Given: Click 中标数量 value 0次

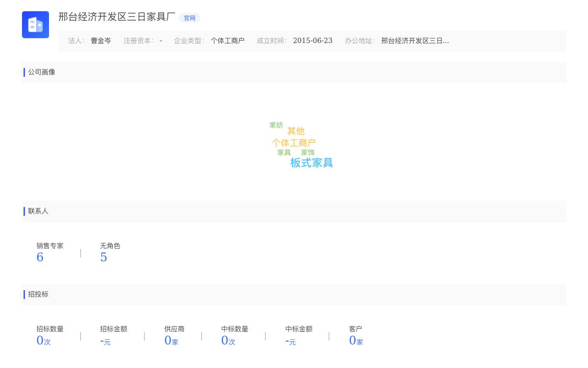Looking at the screenshot, I should pos(228,341).
